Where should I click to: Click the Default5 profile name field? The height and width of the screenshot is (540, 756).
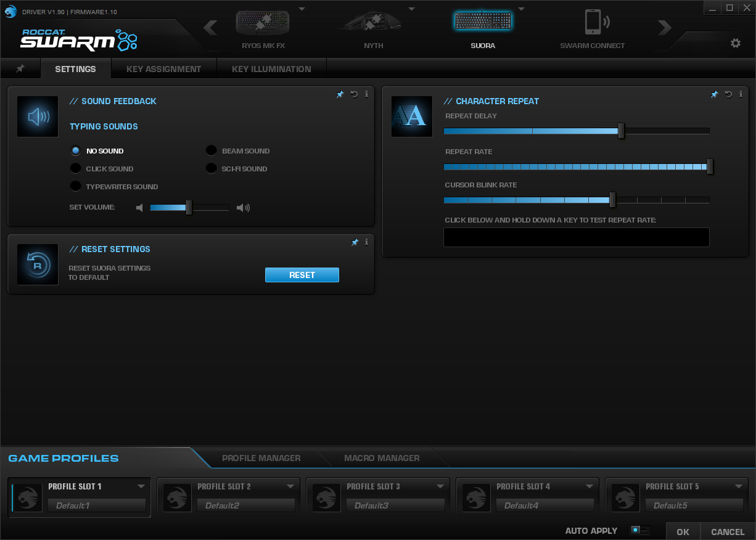(695, 505)
